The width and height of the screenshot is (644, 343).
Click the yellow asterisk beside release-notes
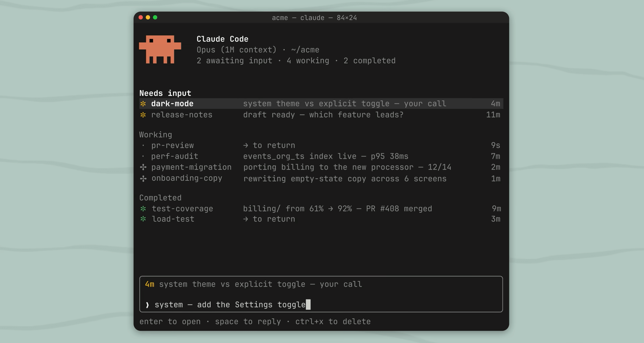point(143,115)
